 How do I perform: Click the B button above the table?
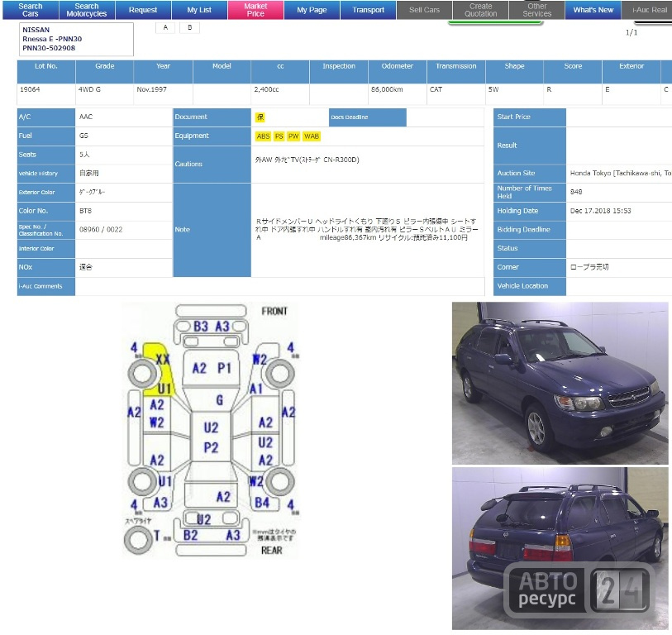190,27
